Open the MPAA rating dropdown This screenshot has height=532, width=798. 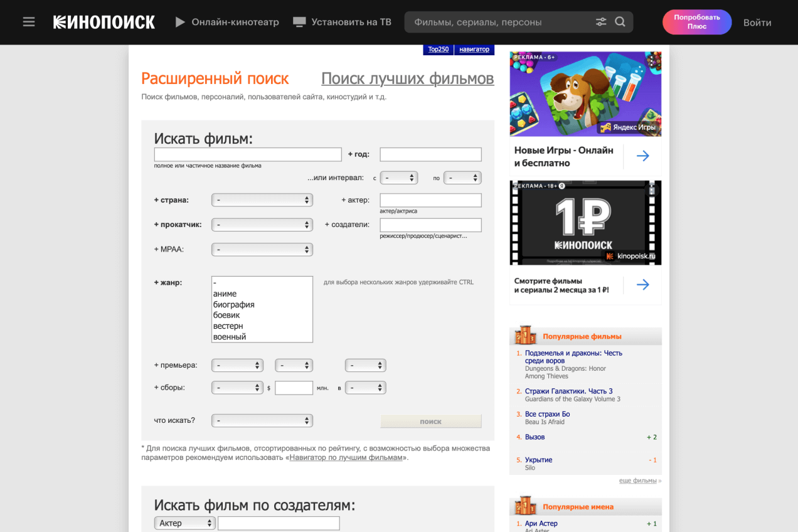262,250
